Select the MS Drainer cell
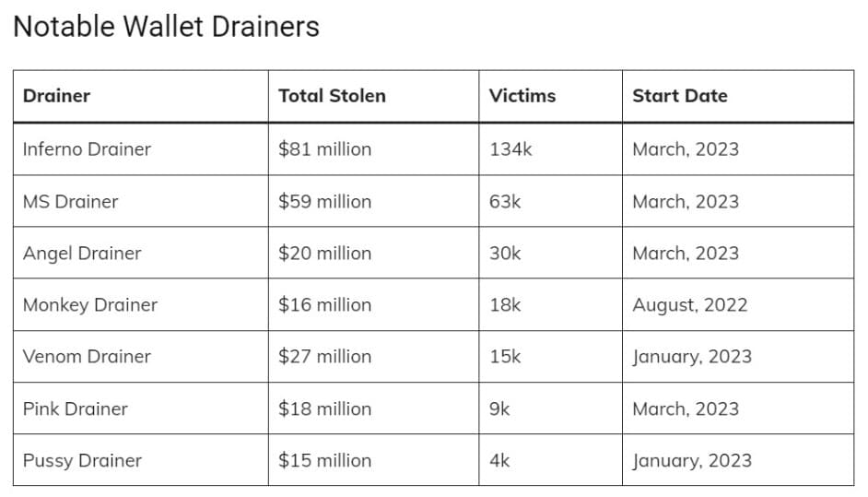The height and width of the screenshot is (497, 868). click(71, 201)
